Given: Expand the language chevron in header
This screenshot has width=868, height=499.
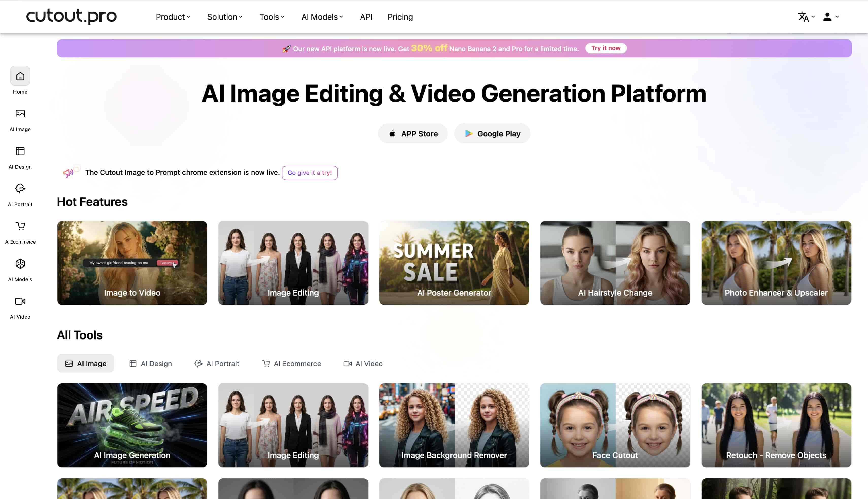Looking at the screenshot, I should click(x=813, y=17).
